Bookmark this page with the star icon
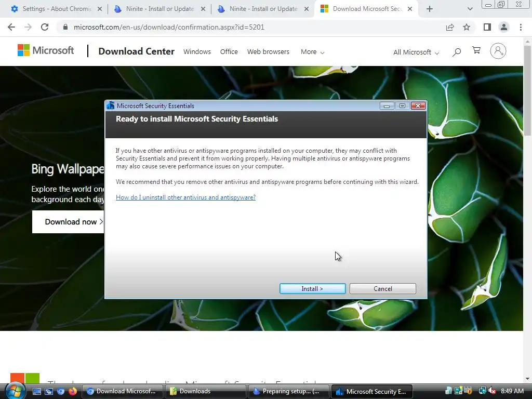 click(467, 27)
